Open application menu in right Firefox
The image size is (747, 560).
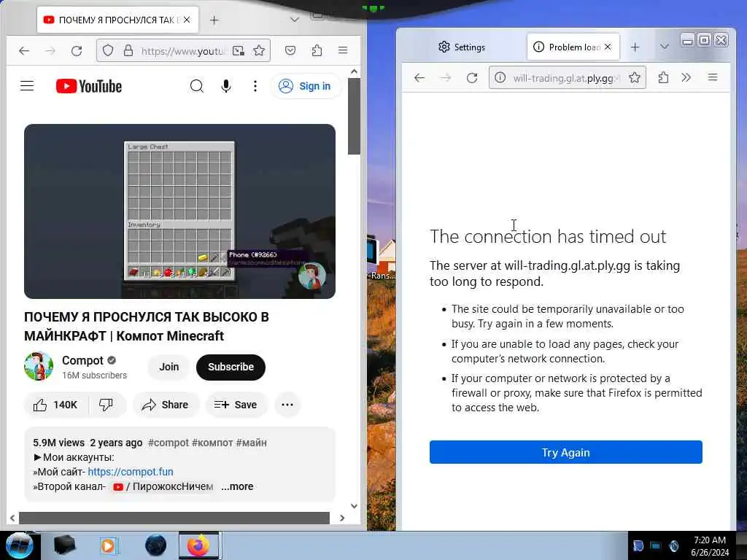click(713, 77)
